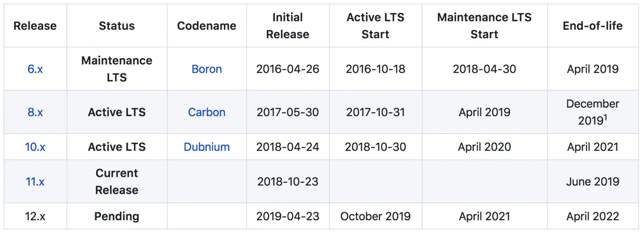Select the Pending status cell
This screenshot has width=644, height=233.
[x=116, y=216]
